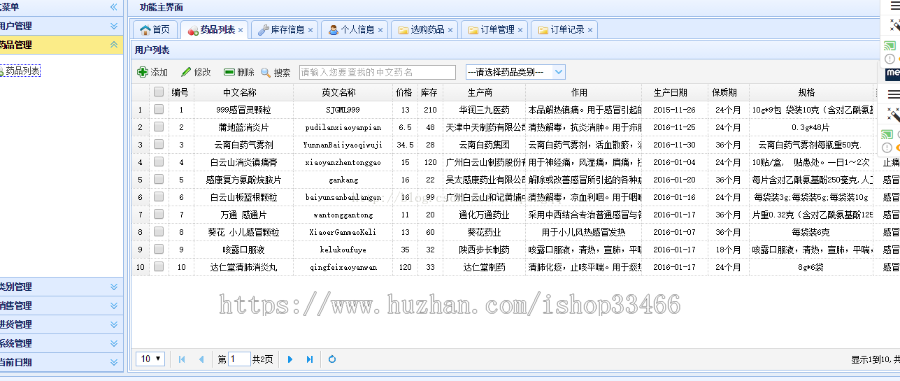Close the 药品列表 tab

point(240,30)
